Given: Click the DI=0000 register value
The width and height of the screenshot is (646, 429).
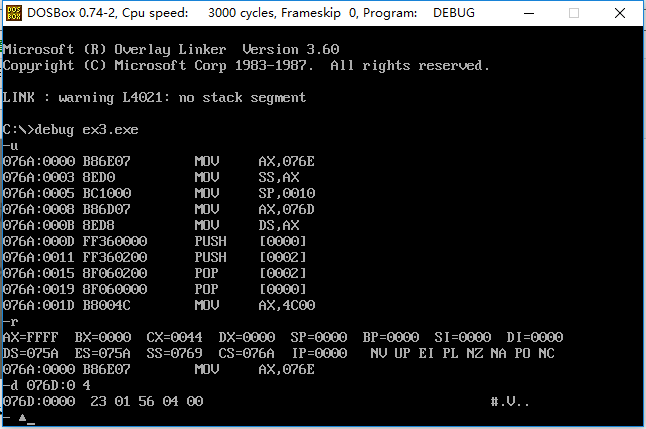Looking at the screenshot, I should (535, 337).
